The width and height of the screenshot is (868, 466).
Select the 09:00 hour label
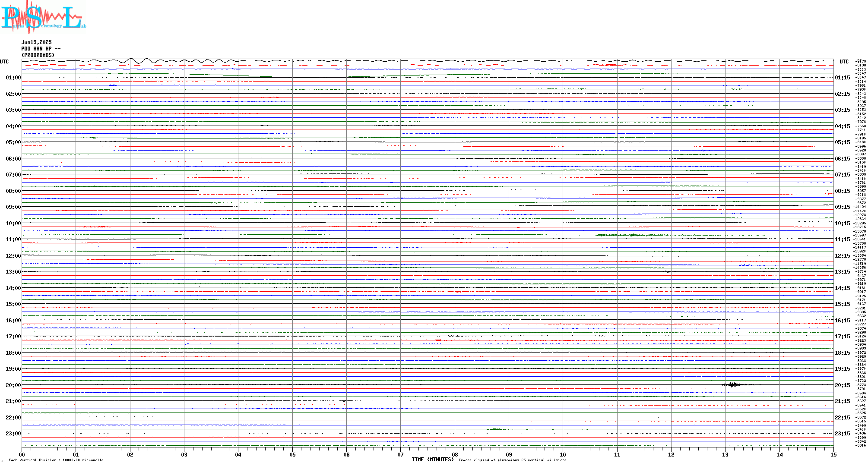coord(13,207)
